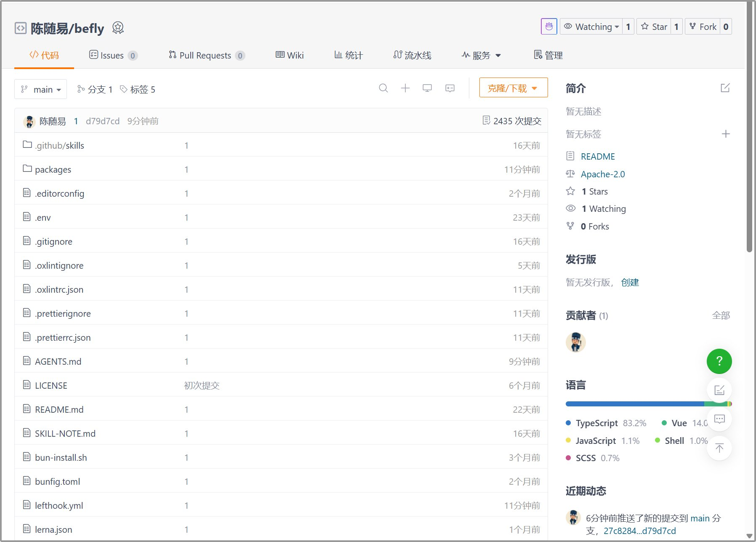Click the page vertical scrollbar
The width and height of the screenshot is (756, 542).
tap(749, 126)
